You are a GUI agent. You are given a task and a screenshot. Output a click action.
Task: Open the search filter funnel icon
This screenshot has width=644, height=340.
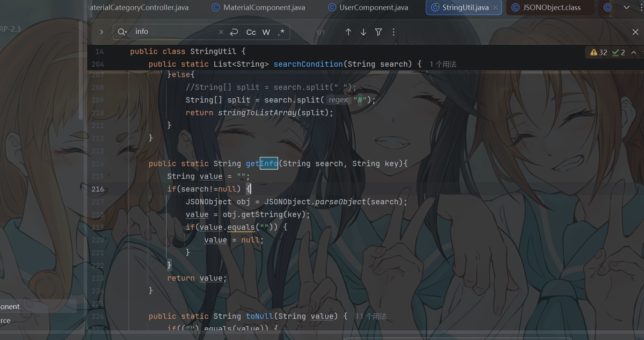tap(379, 32)
